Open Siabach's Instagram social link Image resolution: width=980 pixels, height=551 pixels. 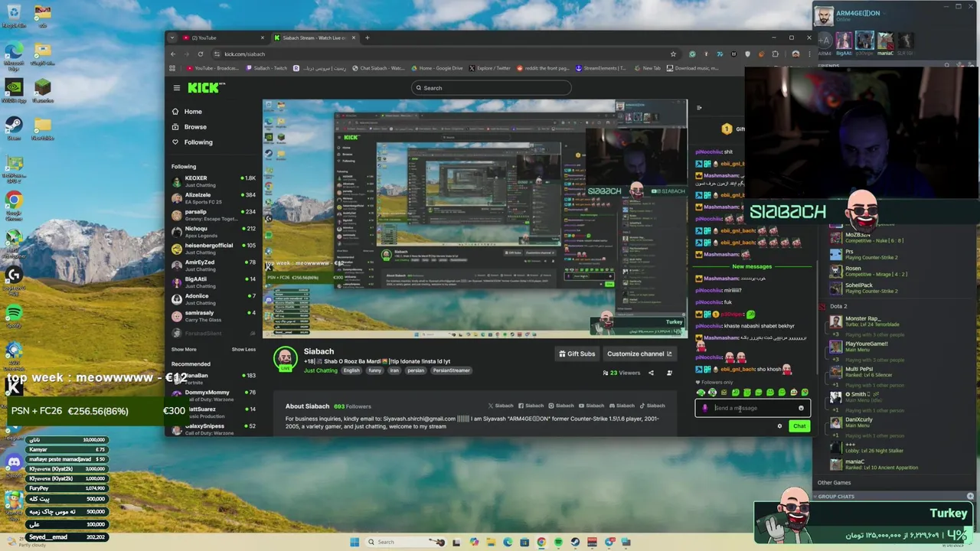click(561, 406)
